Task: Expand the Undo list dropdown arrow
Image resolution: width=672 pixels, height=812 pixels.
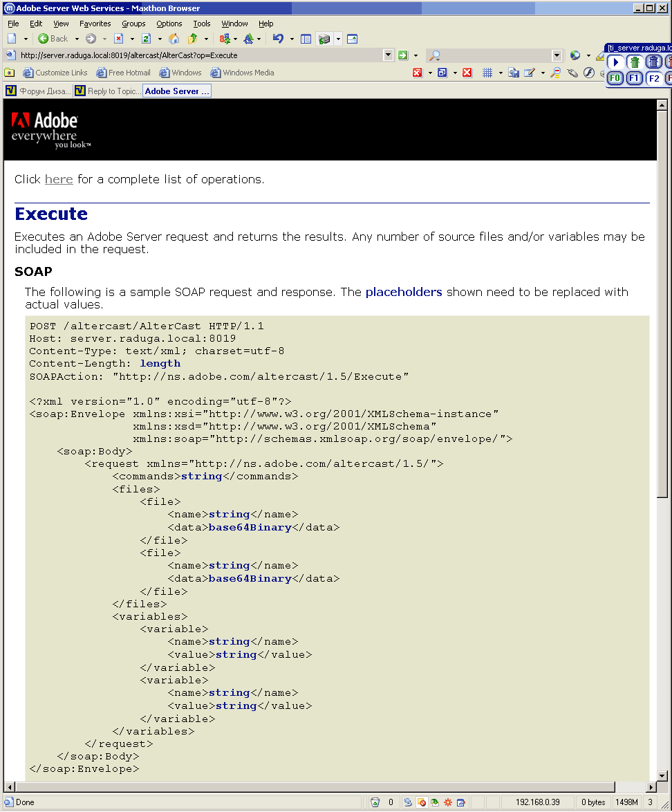Action: (292, 39)
